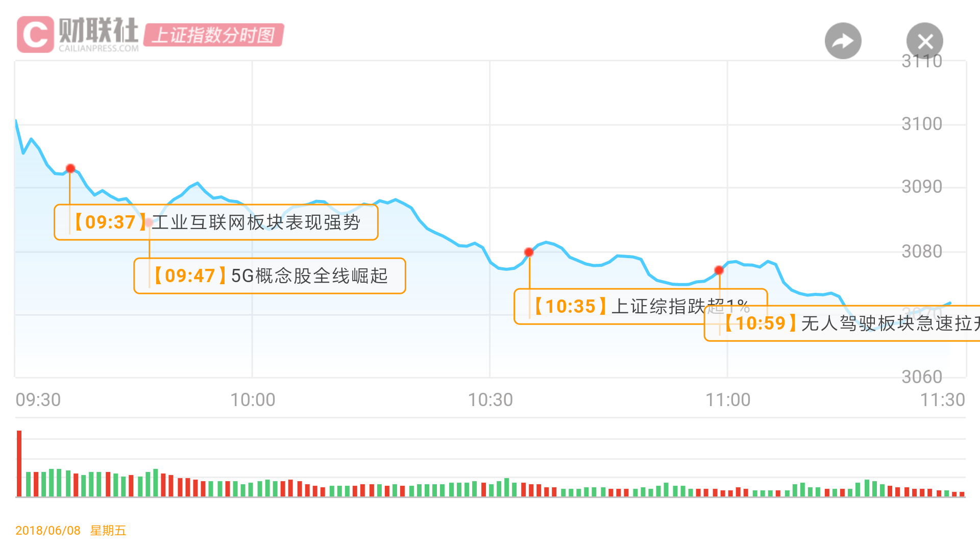Close the chart with the X icon
980x551 pixels.
(924, 41)
